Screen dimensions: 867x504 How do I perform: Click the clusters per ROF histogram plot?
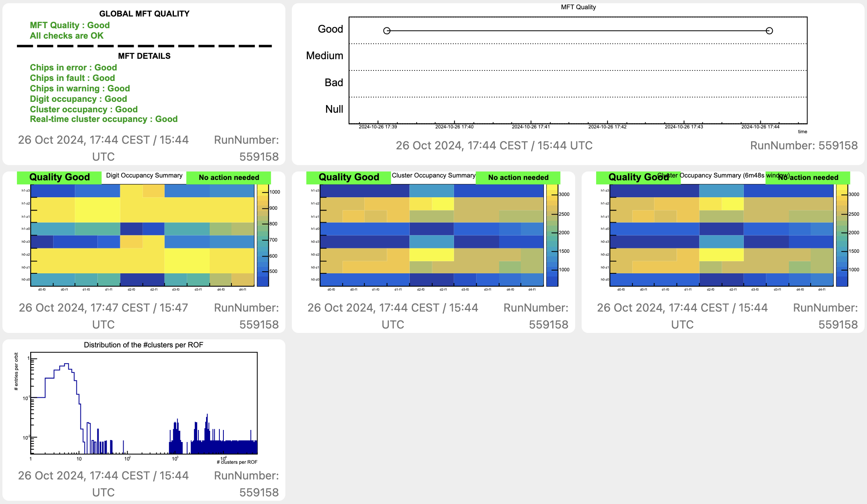(144, 403)
